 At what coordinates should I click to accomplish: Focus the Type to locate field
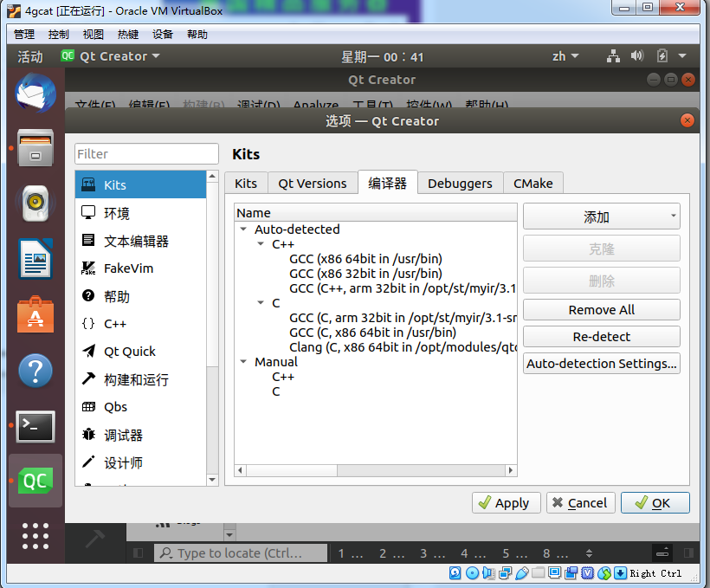point(241,553)
